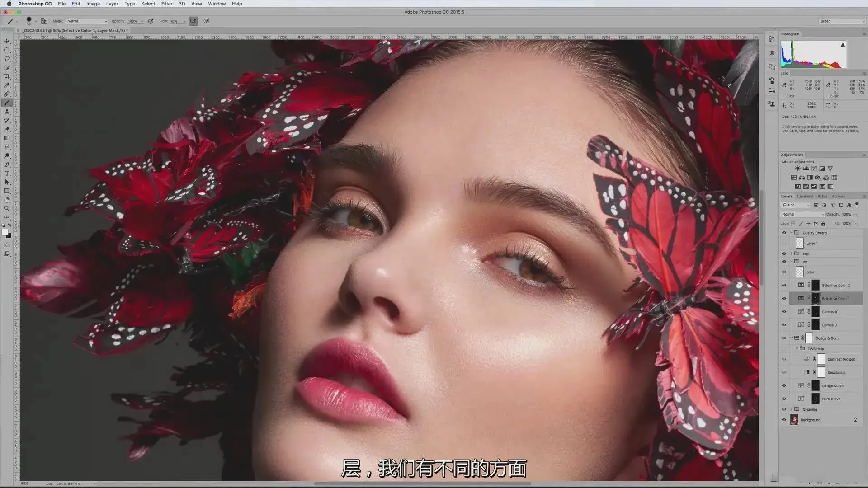
Task: Collapse the Quality Control group
Action: click(792, 233)
